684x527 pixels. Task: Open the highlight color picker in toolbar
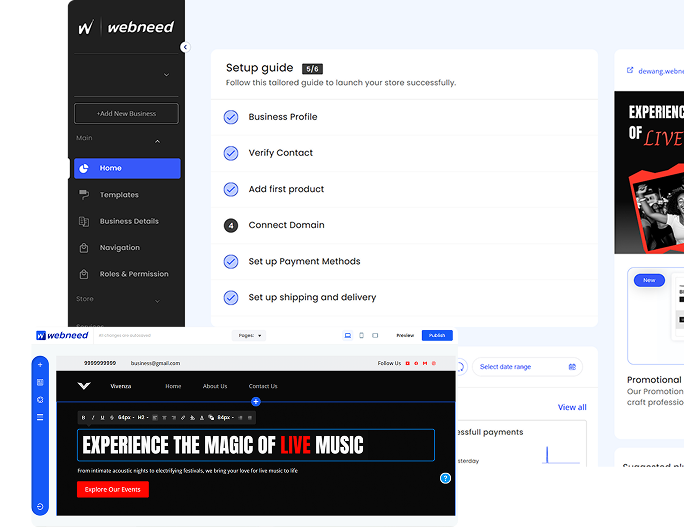pyautogui.click(x=192, y=417)
